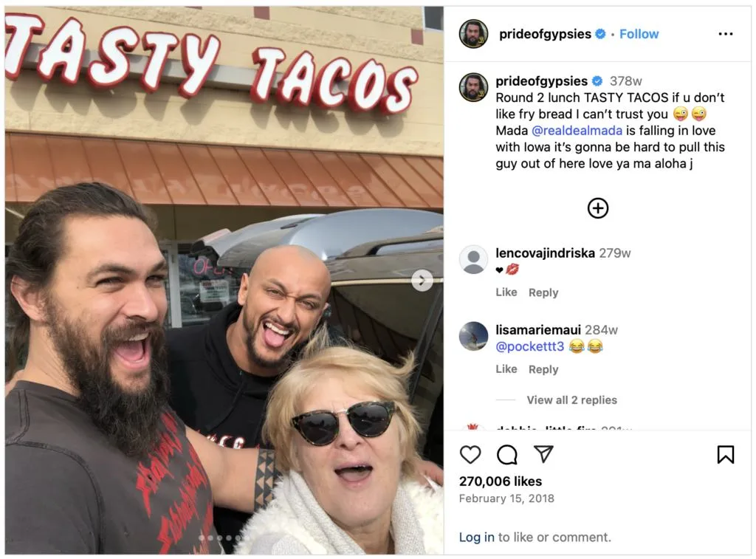The height and width of the screenshot is (559, 756).
Task: Open the @pockettt3 mention link
Action: (530, 346)
